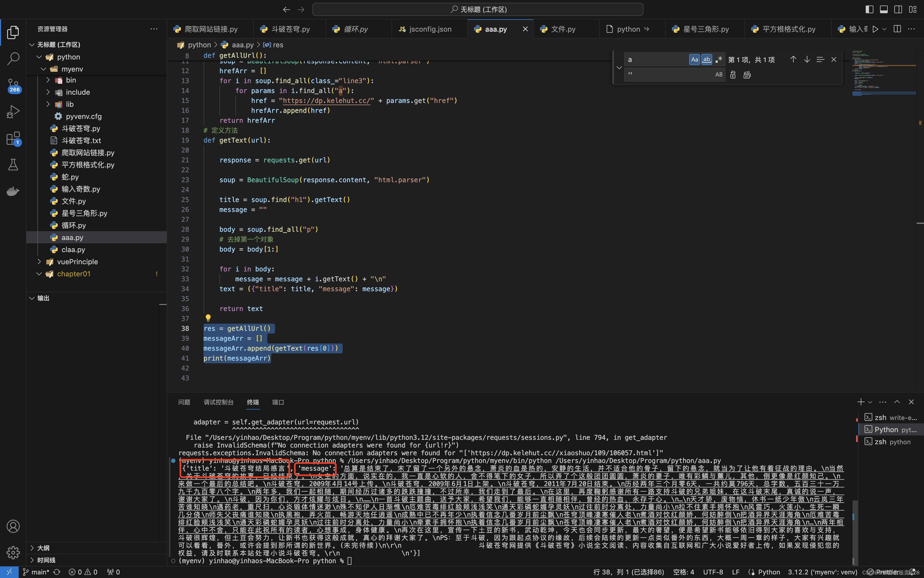Open the Search view in activity bar
Screen dimensions: 924x578
pos(13,58)
